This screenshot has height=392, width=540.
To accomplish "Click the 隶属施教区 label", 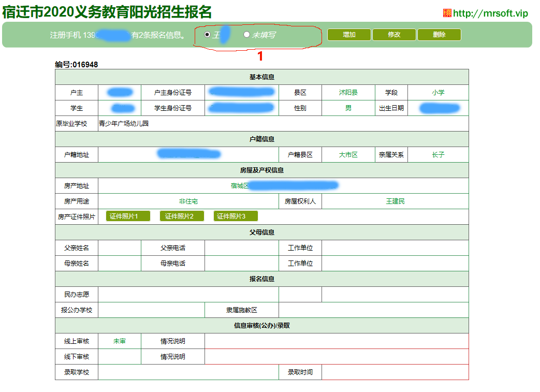I will point(242,310).
